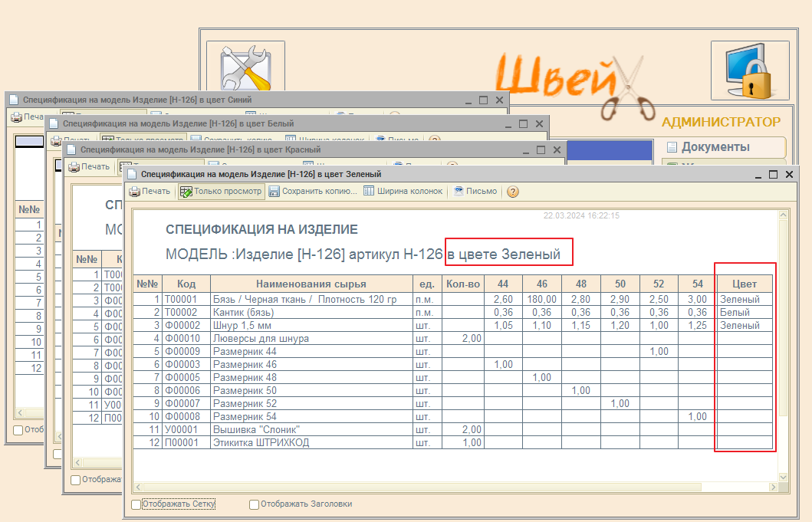812x522 pixels.
Task: Click code cell Т00001
Action: (x=186, y=299)
